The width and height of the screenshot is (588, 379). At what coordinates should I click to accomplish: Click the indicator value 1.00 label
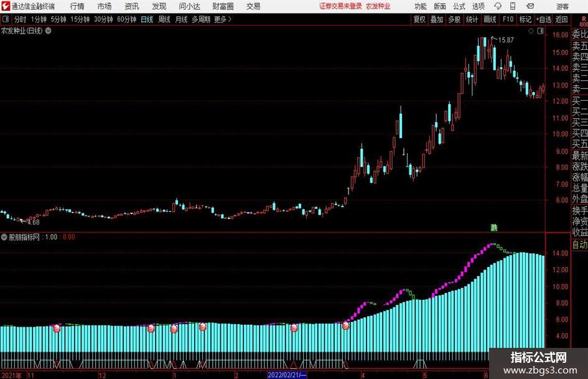click(x=52, y=237)
